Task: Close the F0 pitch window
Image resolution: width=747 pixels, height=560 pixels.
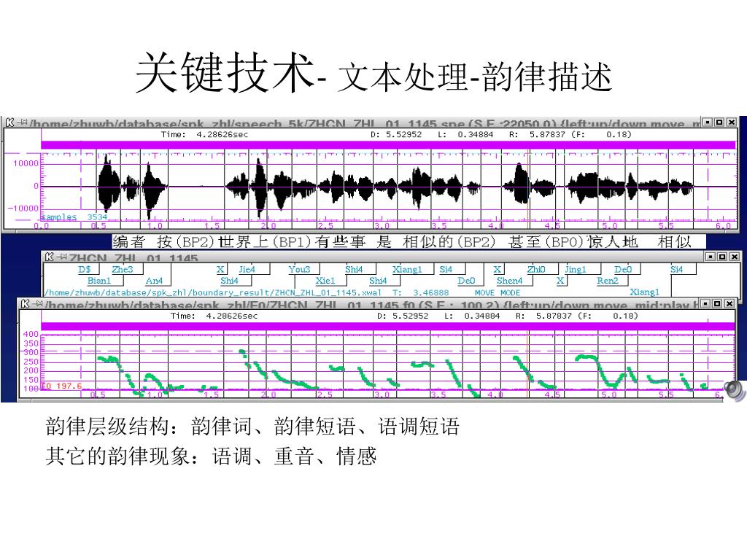Action: (x=729, y=303)
